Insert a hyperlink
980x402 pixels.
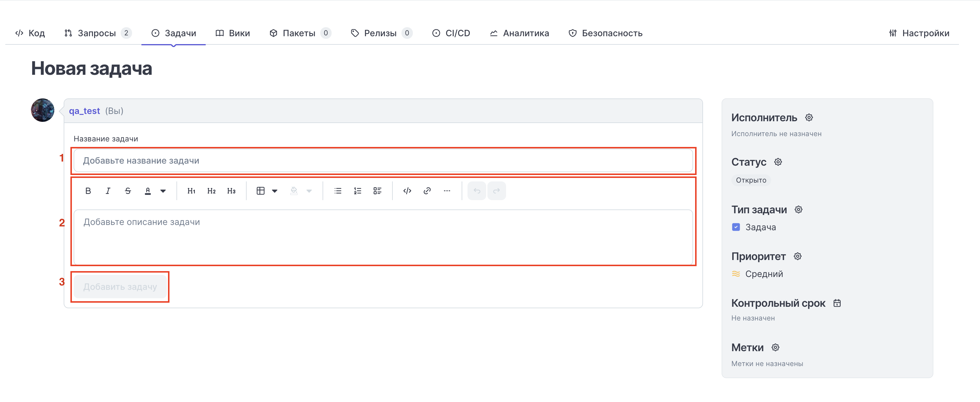click(427, 191)
